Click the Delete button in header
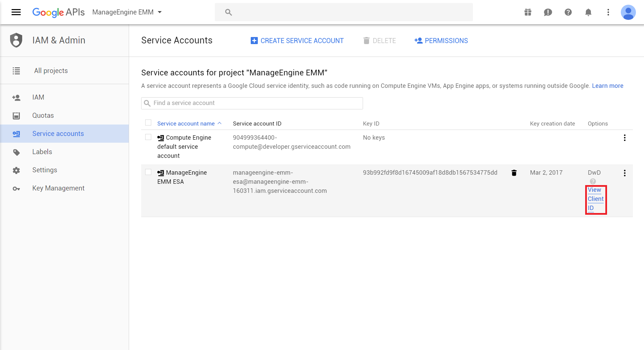The height and width of the screenshot is (350, 644). click(x=379, y=41)
